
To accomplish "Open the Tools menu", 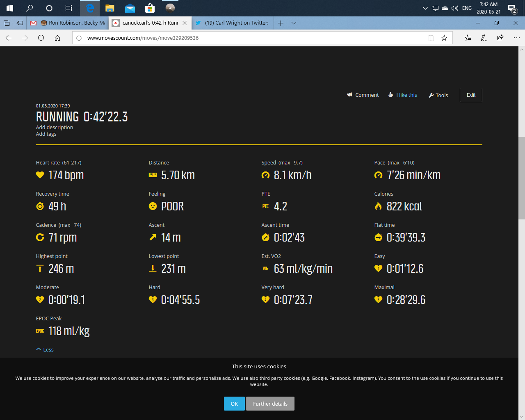I will pos(438,95).
